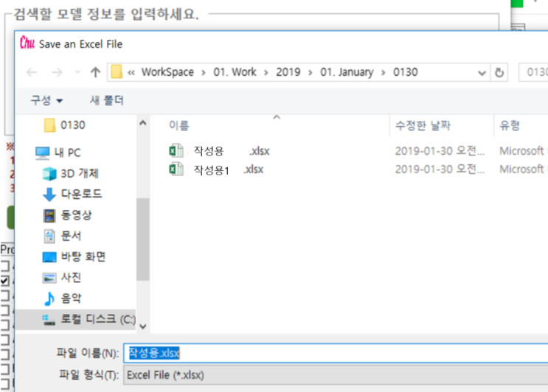
Task: Click the 내 PC computer icon
Action: pyautogui.click(x=43, y=153)
